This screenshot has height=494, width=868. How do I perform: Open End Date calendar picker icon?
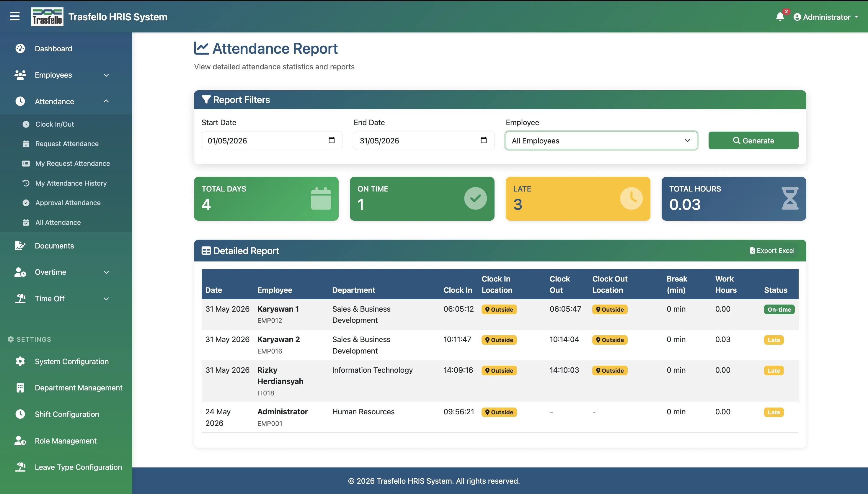pos(484,140)
